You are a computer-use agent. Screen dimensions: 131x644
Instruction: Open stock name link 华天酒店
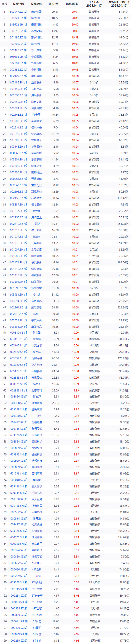[x=36, y=50]
